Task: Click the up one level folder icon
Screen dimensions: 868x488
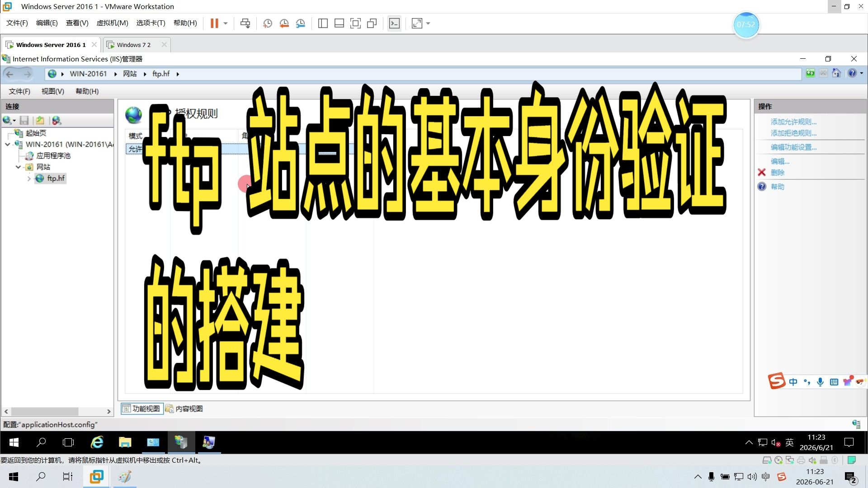Action: (x=40, y=120)
